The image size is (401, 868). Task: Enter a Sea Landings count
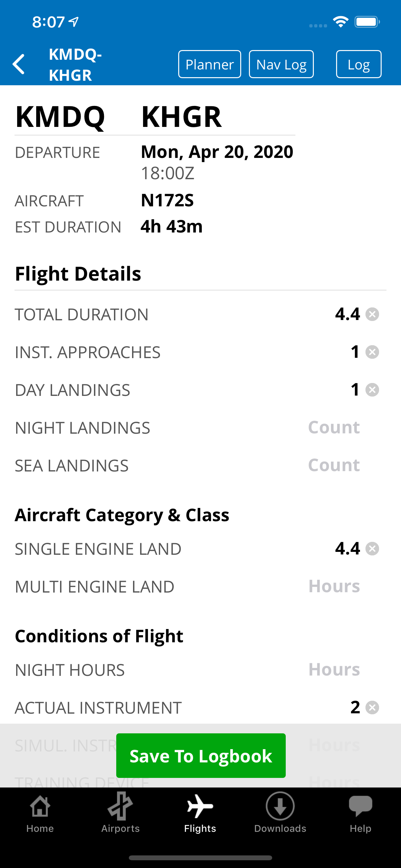coord(334,465)
